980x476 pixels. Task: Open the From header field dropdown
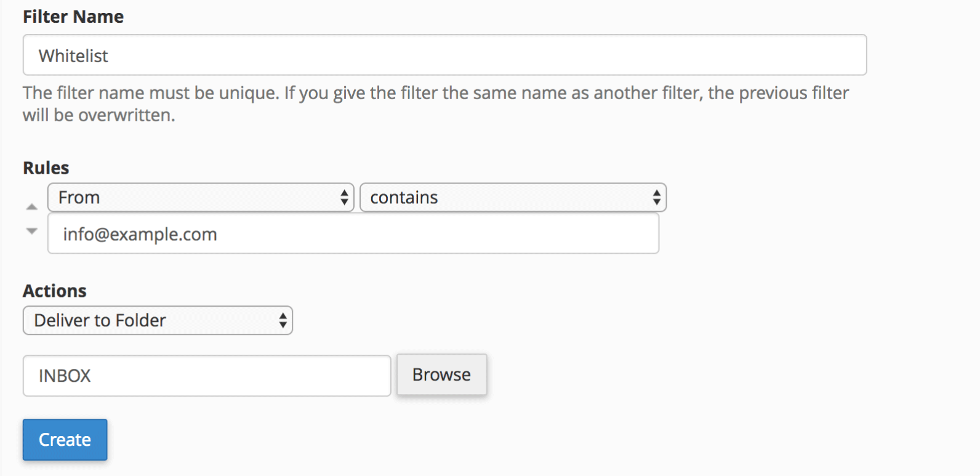(x=200, y=198)
